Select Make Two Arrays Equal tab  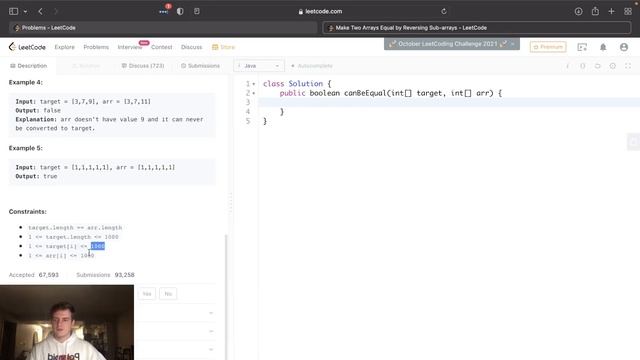(477, 28)
